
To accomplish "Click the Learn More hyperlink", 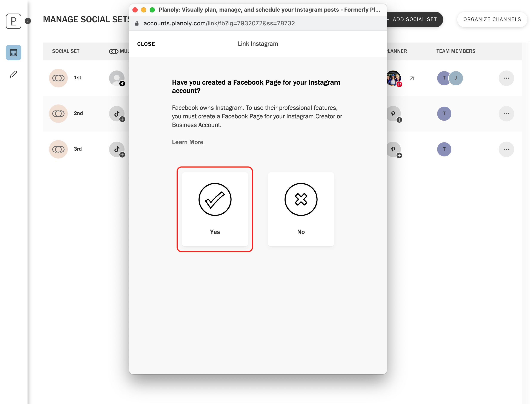I will click(188, 142).
